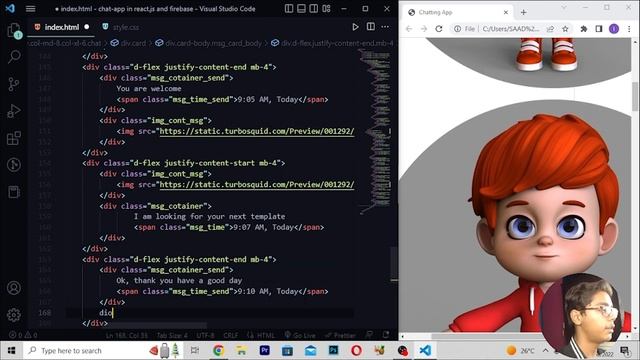Toggle Chrome side panel
Image resolution: width=640 pixels, height=360 pixels.
pyautogui.click(x=599, y=29)
